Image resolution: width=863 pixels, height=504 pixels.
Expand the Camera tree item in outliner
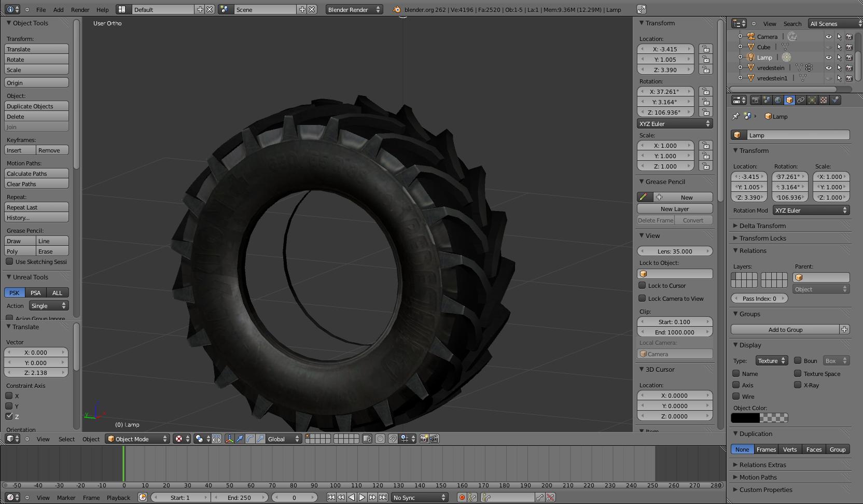click(740, 36)
